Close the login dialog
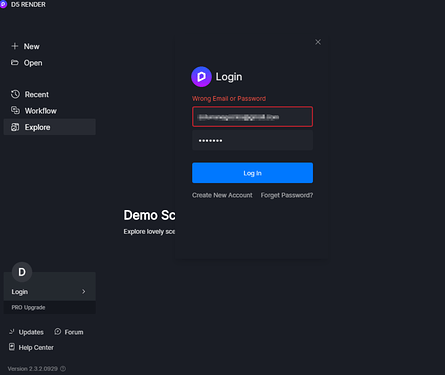 [318, 42]
